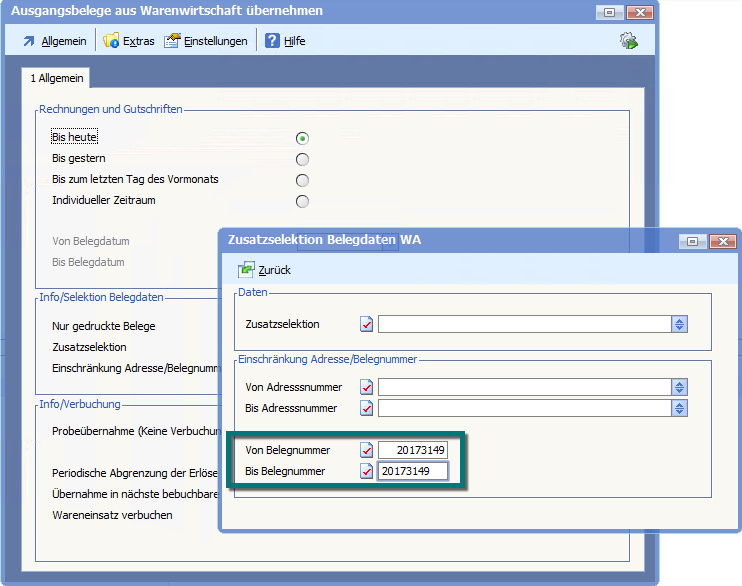Click the Hilfe question mark icon

coord(272,41)
